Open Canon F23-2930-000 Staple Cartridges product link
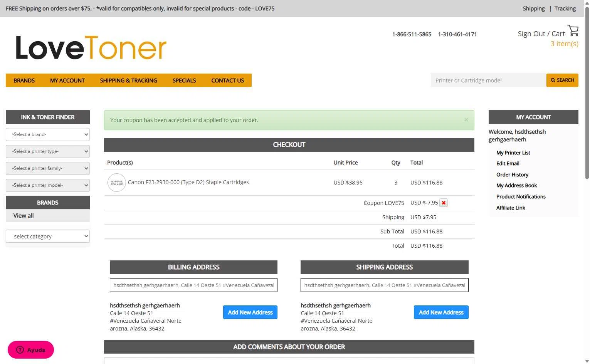This screenshot has height=364, width=590. tap(188, 182)
